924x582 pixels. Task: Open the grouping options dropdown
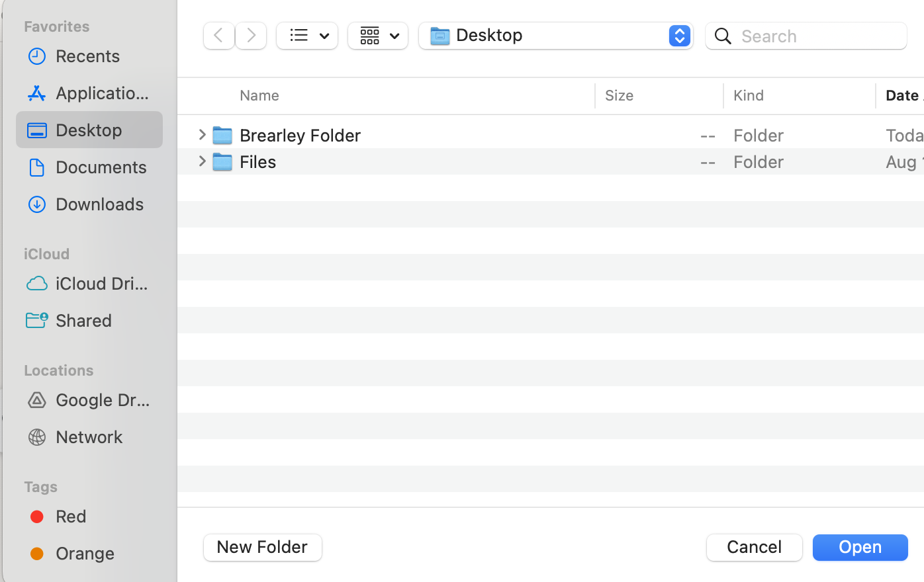(378, 36)
